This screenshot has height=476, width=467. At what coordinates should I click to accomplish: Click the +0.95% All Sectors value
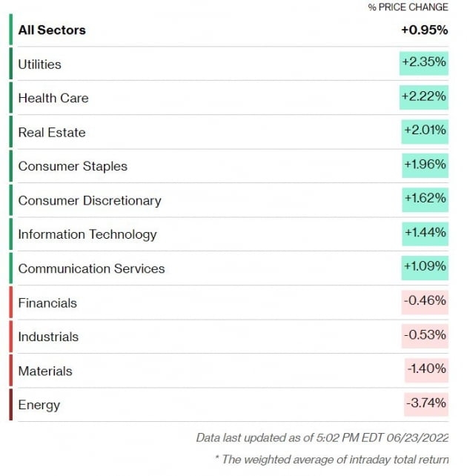point(425,30)
